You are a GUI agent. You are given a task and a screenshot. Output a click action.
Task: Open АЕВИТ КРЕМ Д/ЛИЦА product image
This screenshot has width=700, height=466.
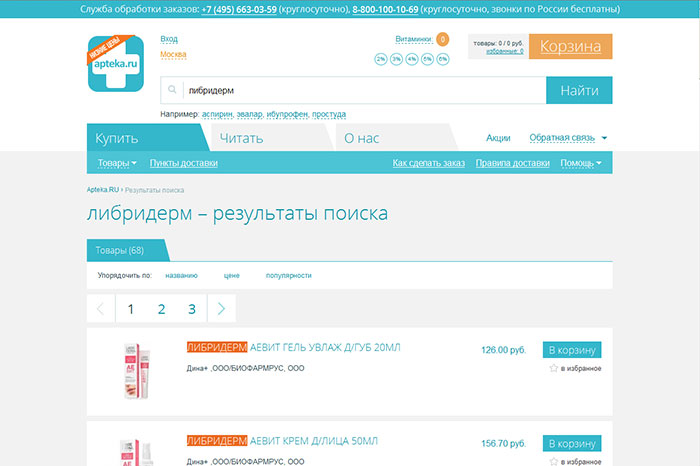(x=137, y=452)
